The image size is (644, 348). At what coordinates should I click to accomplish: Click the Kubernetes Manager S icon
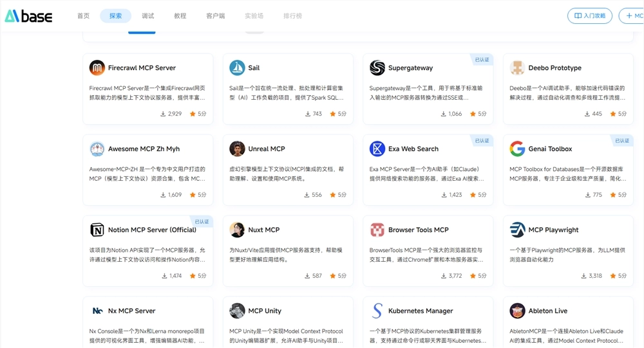point(377,311)
